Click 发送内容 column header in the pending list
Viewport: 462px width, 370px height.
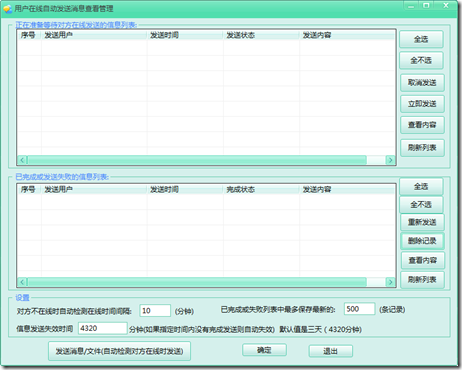pyautogui.click(x=347, y=35)
